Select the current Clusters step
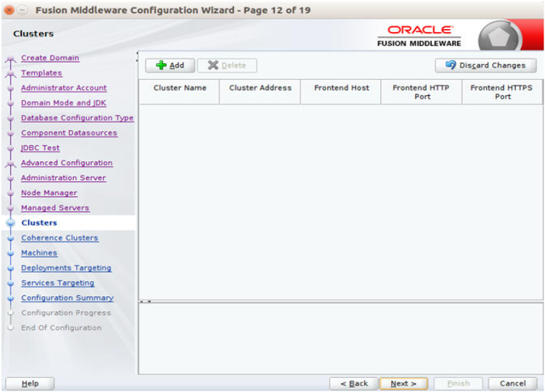The height and width of the screenshot is (392, 545). 39,222
